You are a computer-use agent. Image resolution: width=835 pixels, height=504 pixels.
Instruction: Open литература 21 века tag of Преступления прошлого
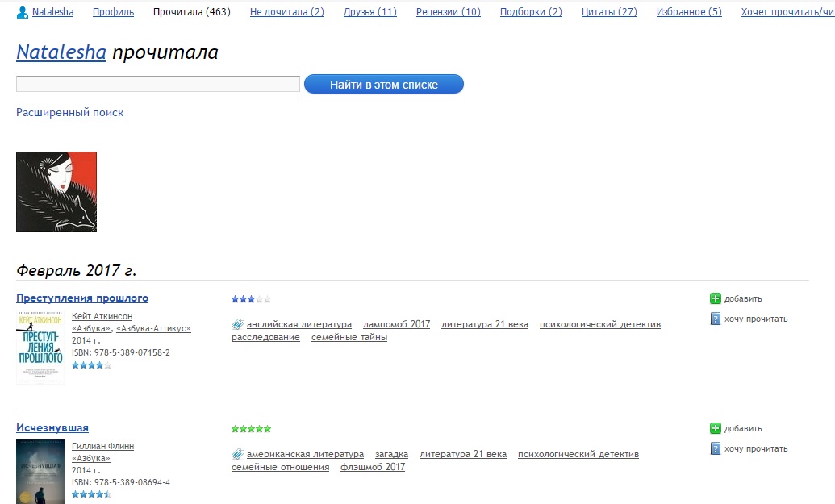coord(485,324)
